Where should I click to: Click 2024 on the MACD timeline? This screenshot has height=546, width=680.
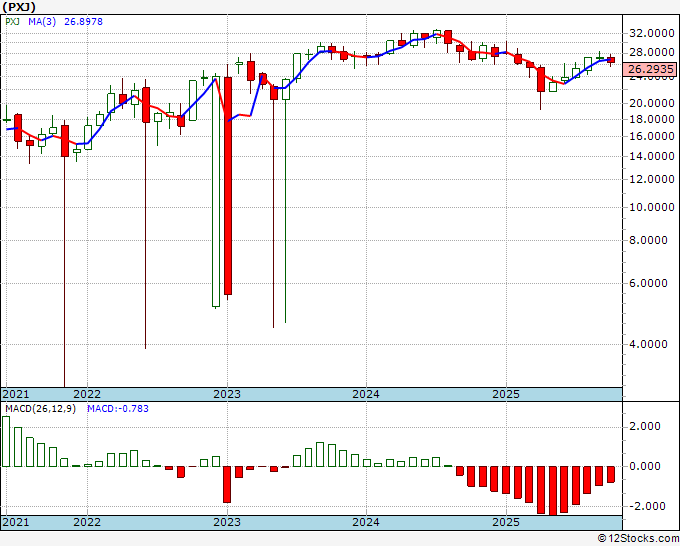[x=366, y=522]
